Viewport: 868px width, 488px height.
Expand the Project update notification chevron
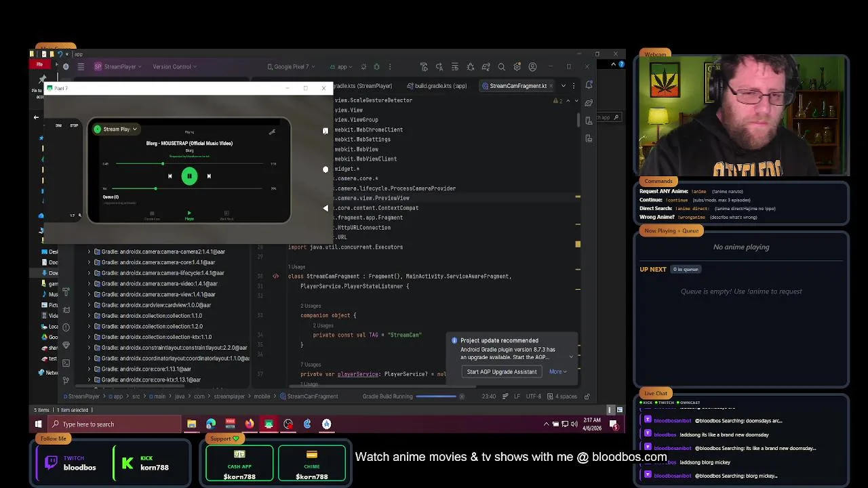click(571, 357)
